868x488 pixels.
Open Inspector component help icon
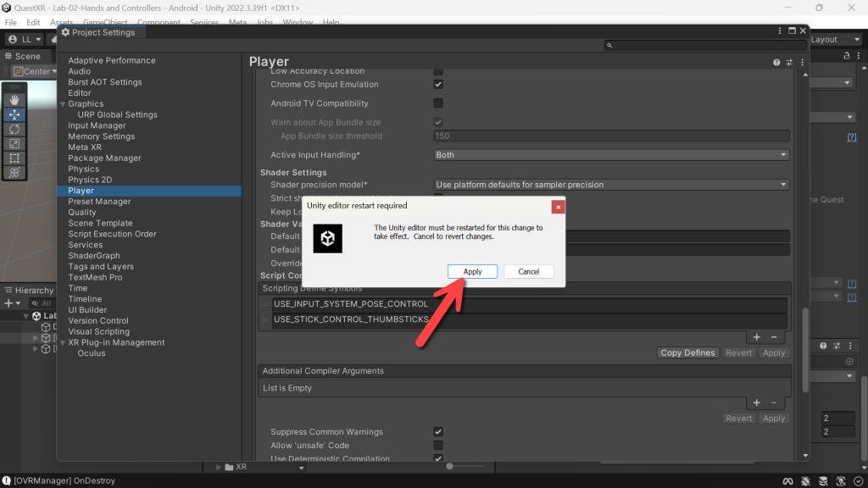pyautogui.click(x=823, y=346)
